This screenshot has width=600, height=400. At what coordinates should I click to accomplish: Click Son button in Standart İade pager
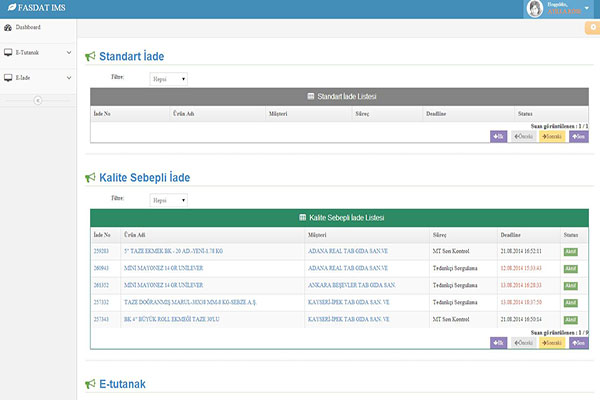coord(579,137)
